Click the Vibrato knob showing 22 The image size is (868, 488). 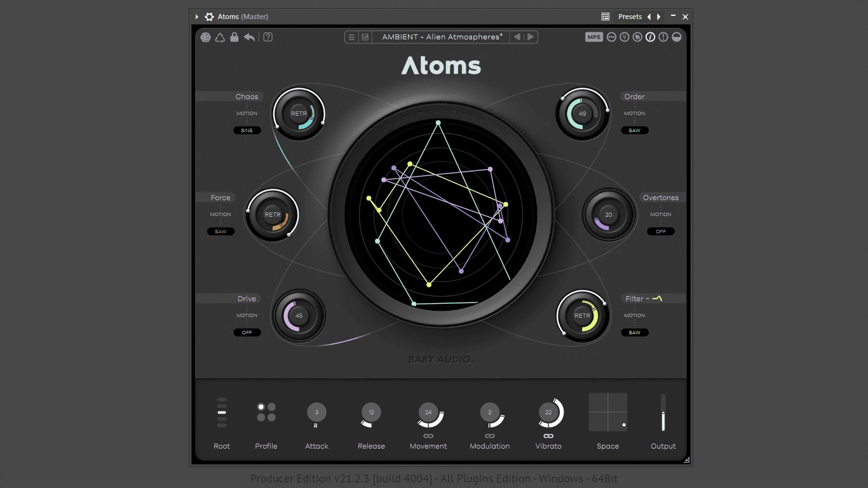click(x=548, y=412)
